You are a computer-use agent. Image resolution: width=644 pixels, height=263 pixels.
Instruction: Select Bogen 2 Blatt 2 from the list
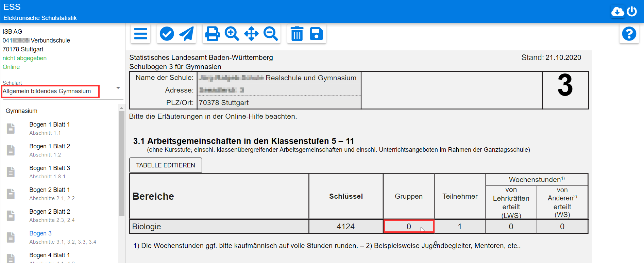click(x=50, y=212)
